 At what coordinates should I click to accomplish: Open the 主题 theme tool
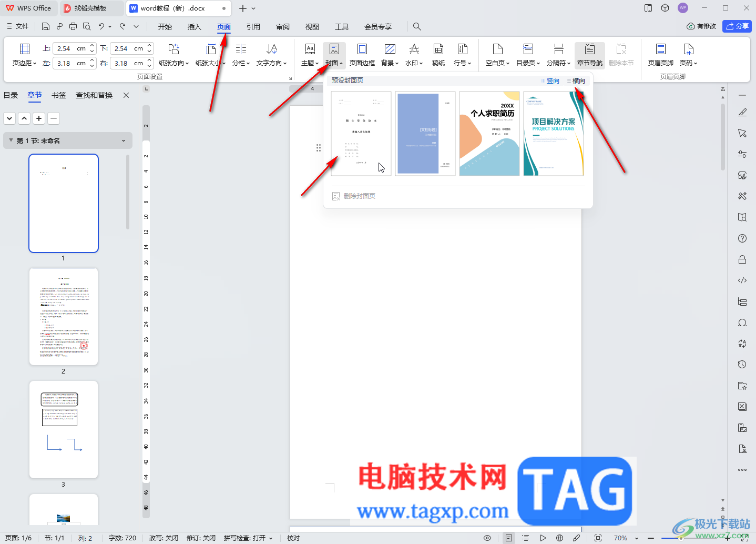click(x=310, y=55)
